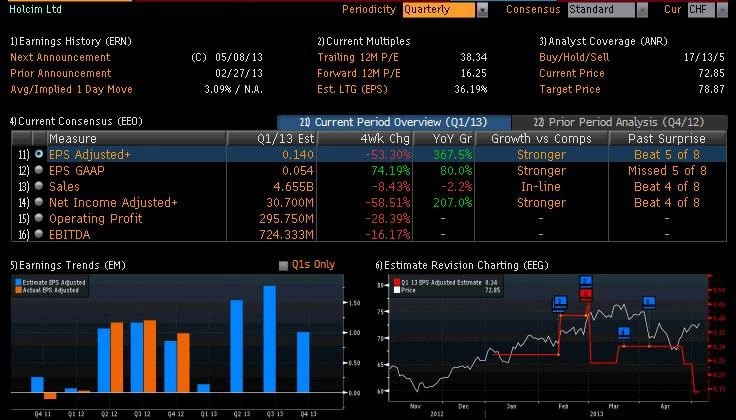The image size is (736, 420).
Task: Click the Prior Announcement date 02/27/13
Action: point(239,73)
